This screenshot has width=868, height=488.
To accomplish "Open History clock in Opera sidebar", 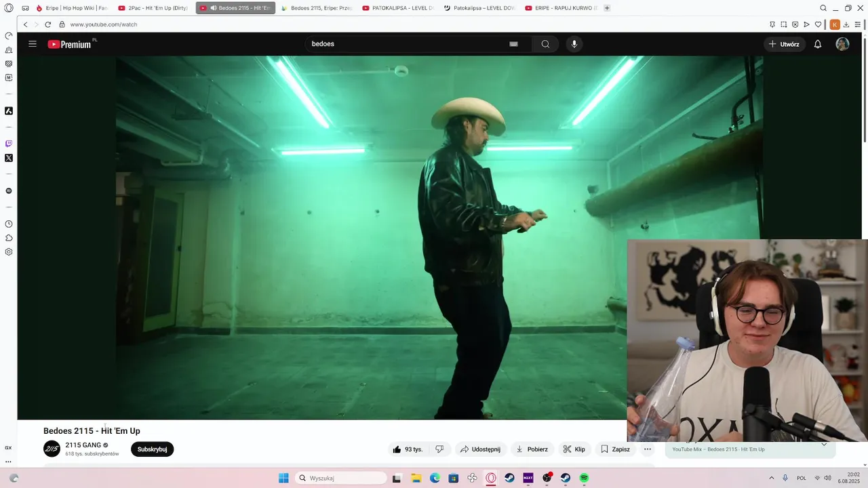I will point(9,224).
